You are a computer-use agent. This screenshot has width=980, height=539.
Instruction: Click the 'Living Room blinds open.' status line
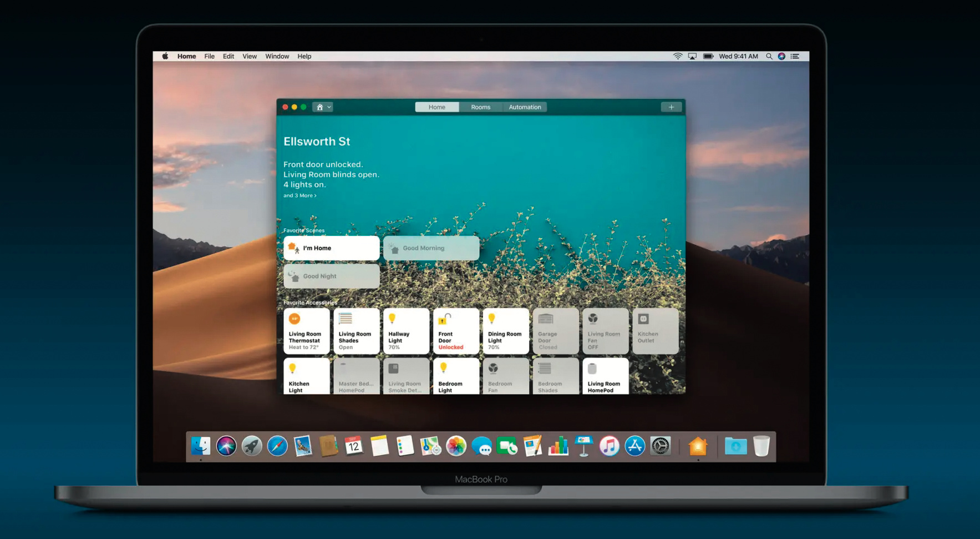(x=332, y=174)
